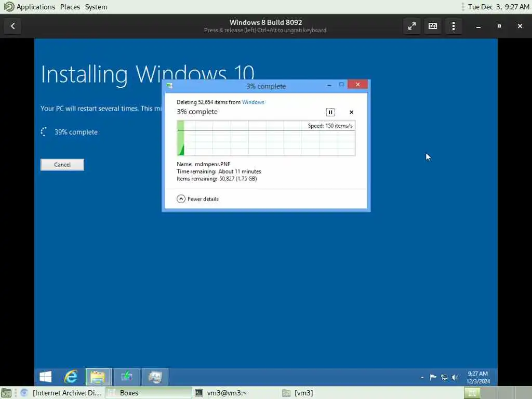Open the System menu

(96, 7)
